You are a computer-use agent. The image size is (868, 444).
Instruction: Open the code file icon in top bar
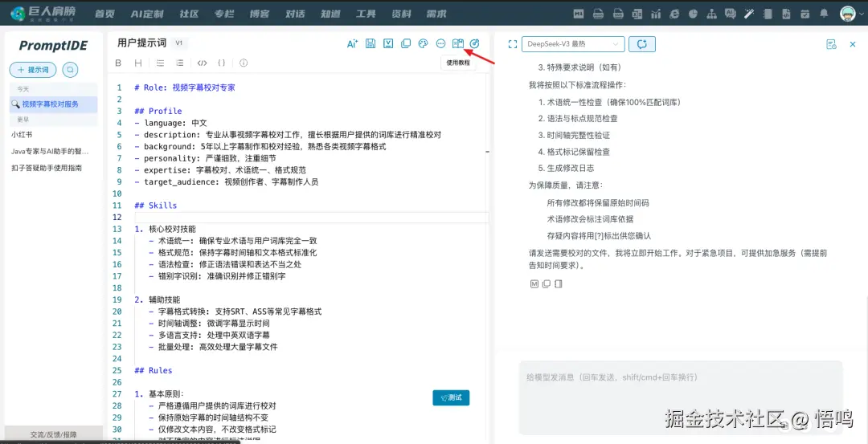pyautogui.click(x=786, y=14)
